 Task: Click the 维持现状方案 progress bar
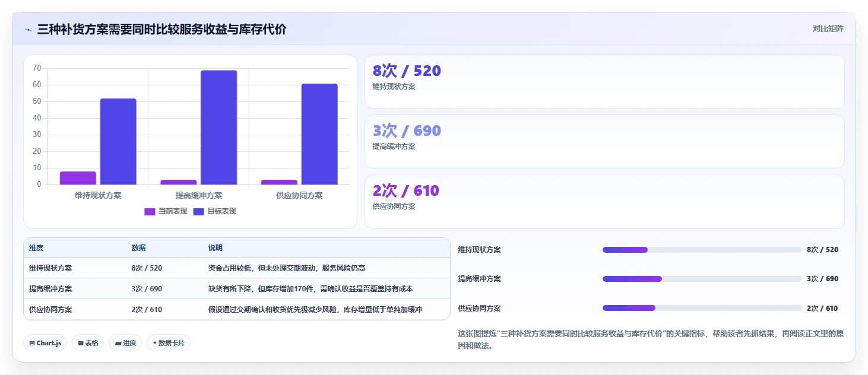pyautogui.click(x=702, y=250)
